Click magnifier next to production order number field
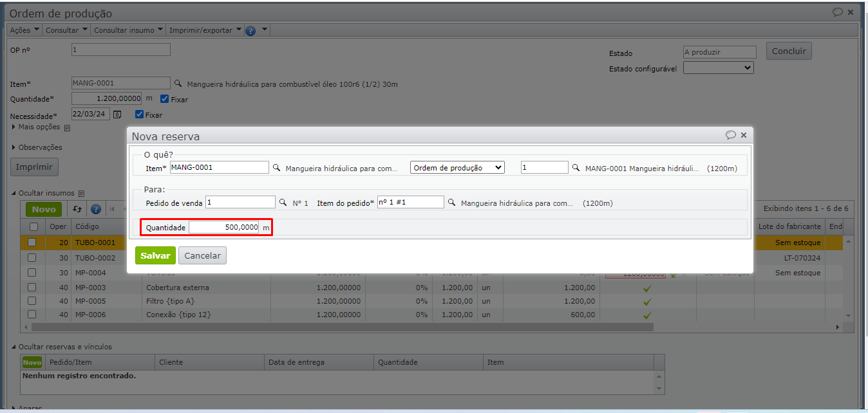Screen dimensions: 868x413 pos(576,167)
